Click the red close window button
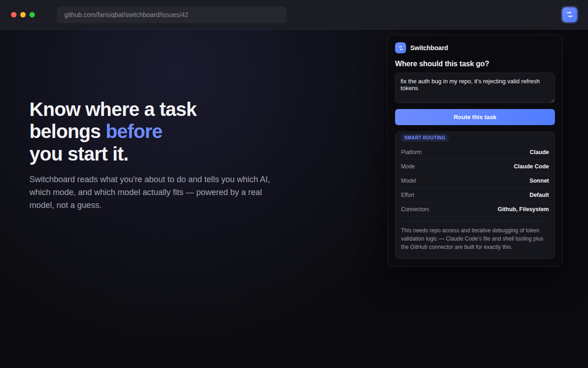588x368 pixels. pos(14,15)
